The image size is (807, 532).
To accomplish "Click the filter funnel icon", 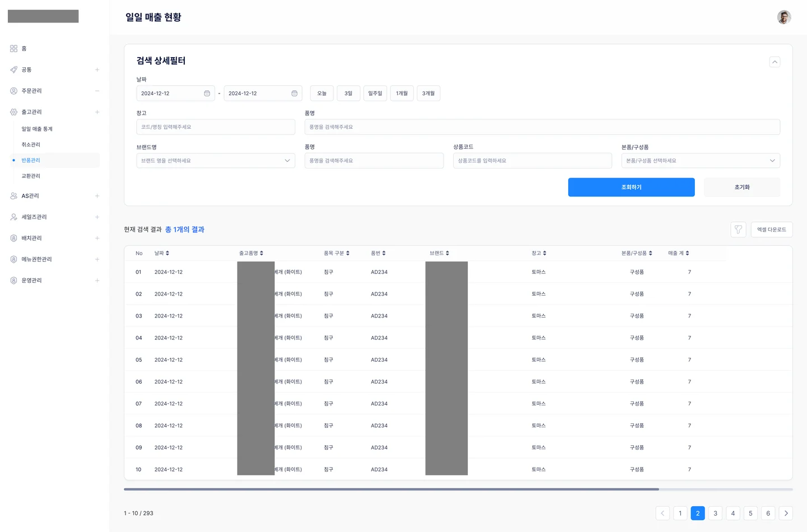I will (x=738, y=230).
